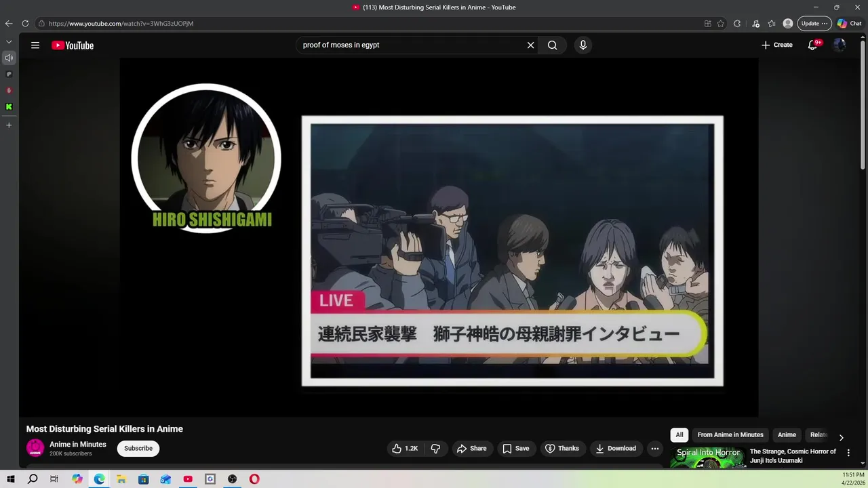
Task: Click 200K subscribers text
Action: click(x=71, y=453)
